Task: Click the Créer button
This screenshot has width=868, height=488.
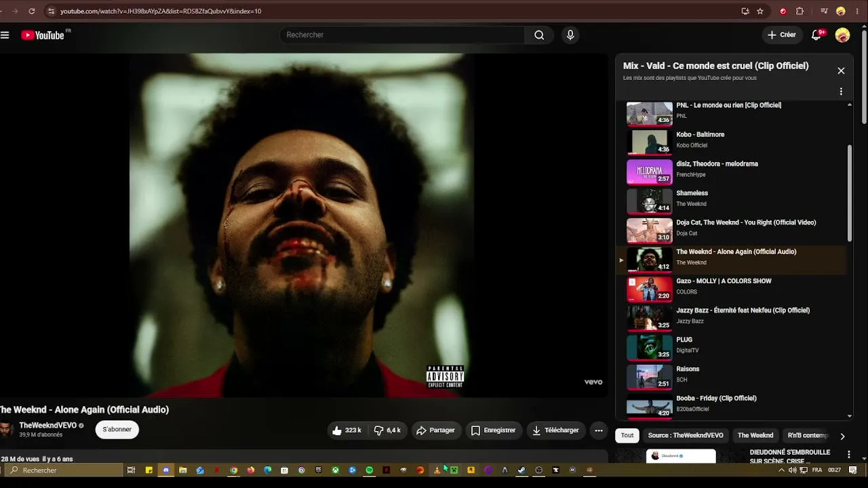Action: click(x=781, y=35)
